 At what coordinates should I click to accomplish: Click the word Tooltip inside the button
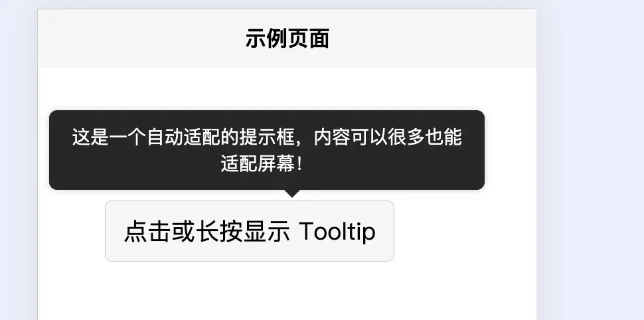click(337, 231)
